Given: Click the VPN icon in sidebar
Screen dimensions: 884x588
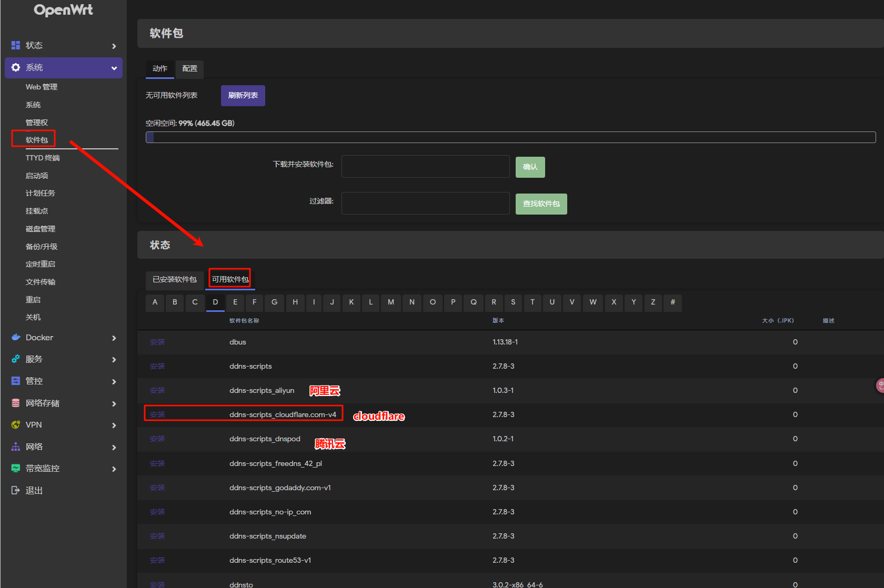Looking at the screenshot, I should coord(16,424).
